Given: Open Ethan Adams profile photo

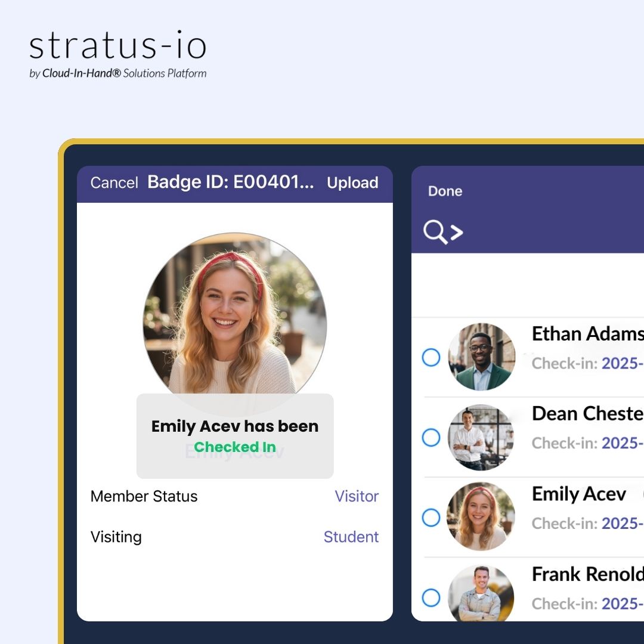Looking at the screenshot, I should click(481, 357).
